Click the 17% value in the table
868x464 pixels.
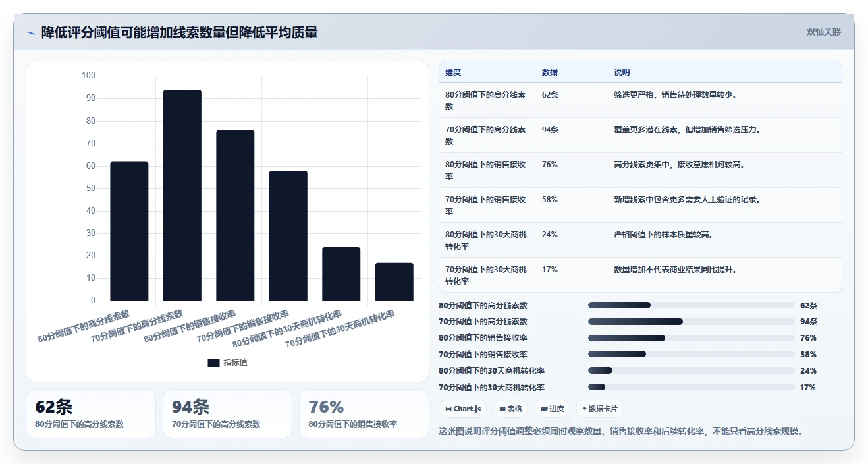click(x=550, y=269)
